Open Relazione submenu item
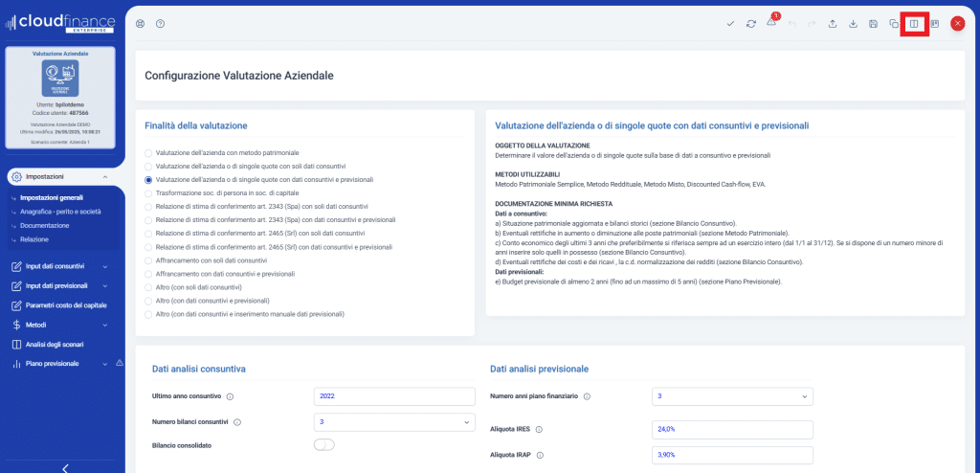The image size is (980, 473). pyautogui.click(x=34, y=239)
